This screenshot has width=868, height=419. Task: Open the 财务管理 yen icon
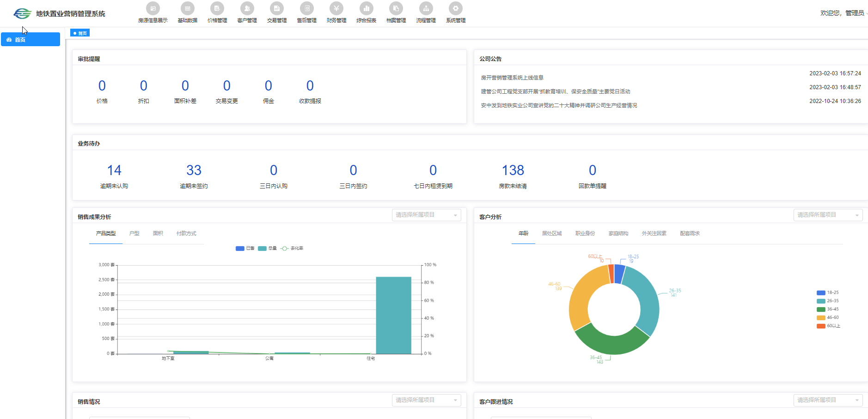click(x=336, y=8)
